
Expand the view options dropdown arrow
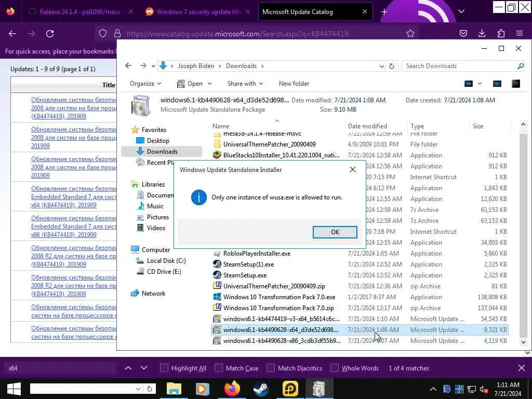pos(480,84)
